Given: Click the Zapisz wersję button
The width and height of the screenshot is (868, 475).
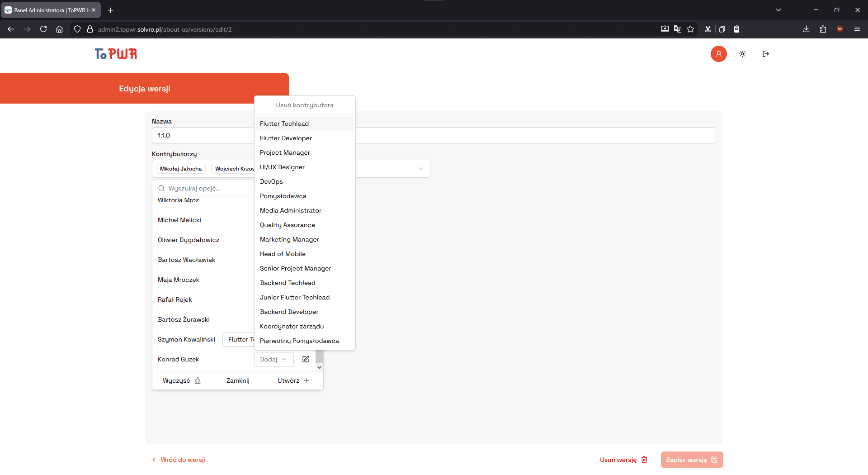Looking at the screenshot, I should [x=691, y=459].
